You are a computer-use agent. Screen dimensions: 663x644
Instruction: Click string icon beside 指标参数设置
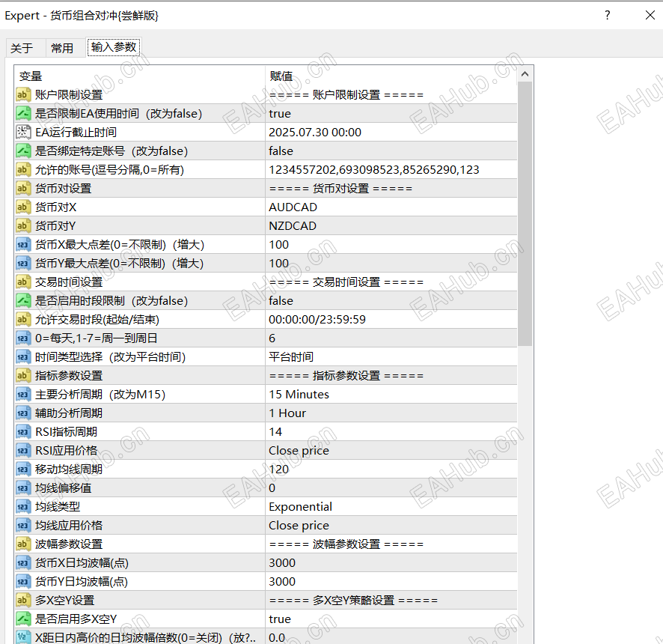(23, 375)
